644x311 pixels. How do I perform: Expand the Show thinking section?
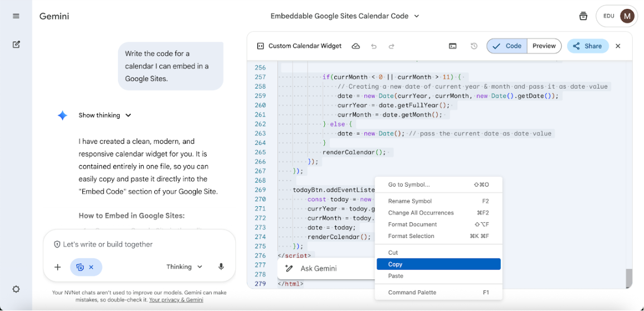[x=105, y=115]
